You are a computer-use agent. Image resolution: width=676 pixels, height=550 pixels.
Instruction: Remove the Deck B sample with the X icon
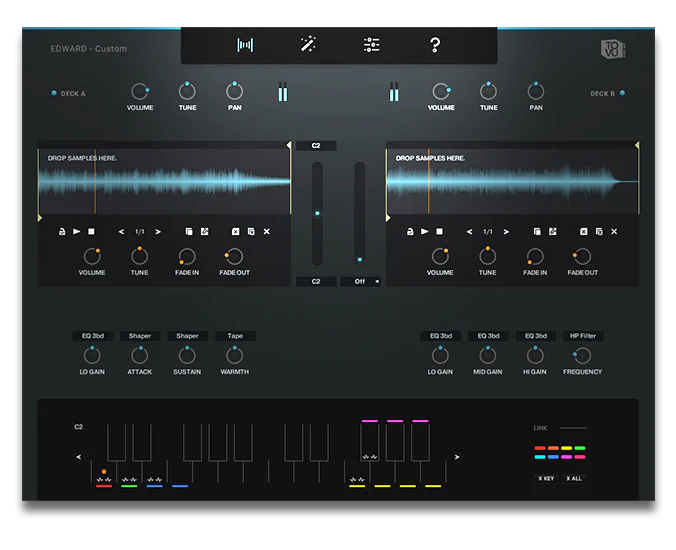point(614,231)
